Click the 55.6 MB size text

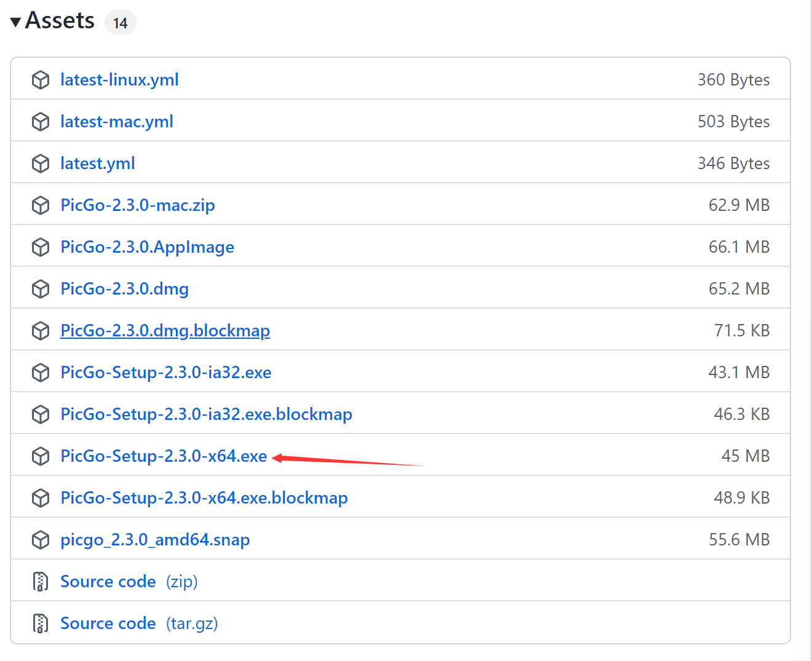739,540
